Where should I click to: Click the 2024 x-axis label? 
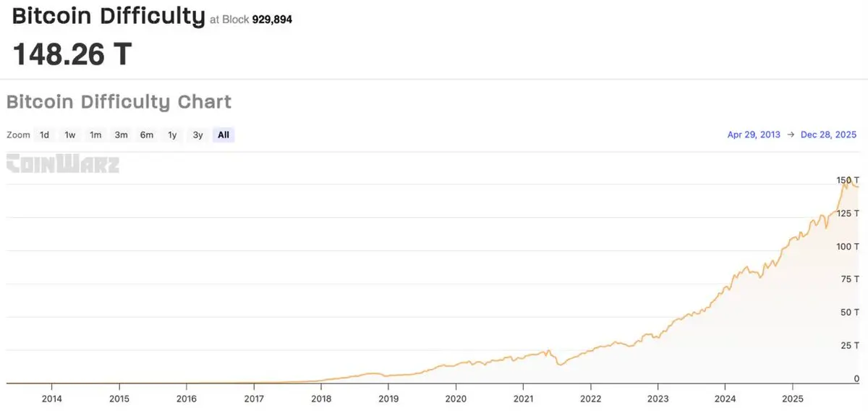pyautogui.click(x=726, y=399)
